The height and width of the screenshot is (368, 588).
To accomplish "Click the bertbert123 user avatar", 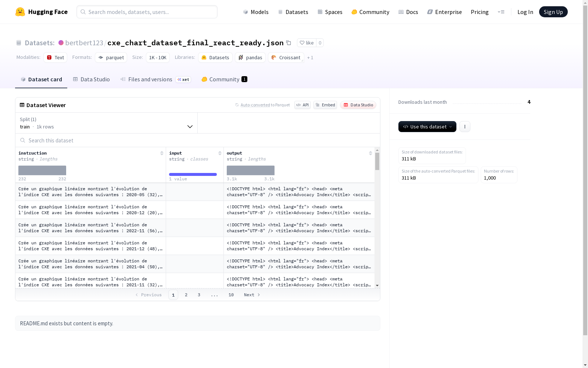I will tap(61, 43).
